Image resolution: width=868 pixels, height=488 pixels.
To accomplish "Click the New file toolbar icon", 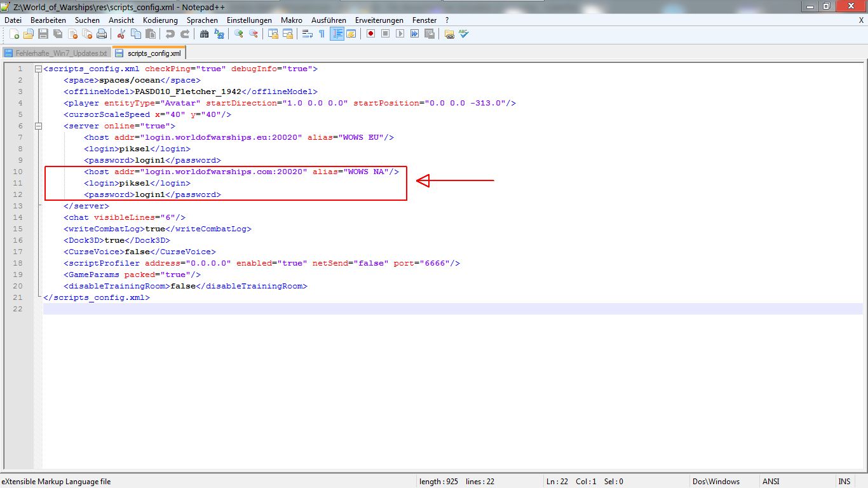I will pos(15,34).
